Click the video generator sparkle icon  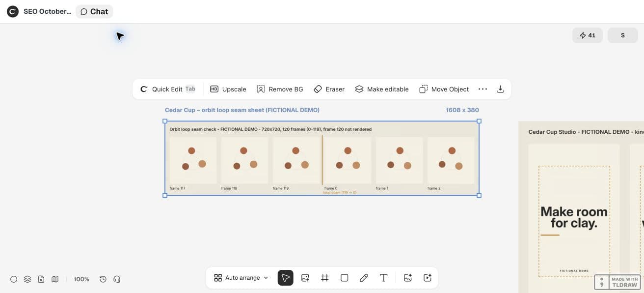click(428, 278)
